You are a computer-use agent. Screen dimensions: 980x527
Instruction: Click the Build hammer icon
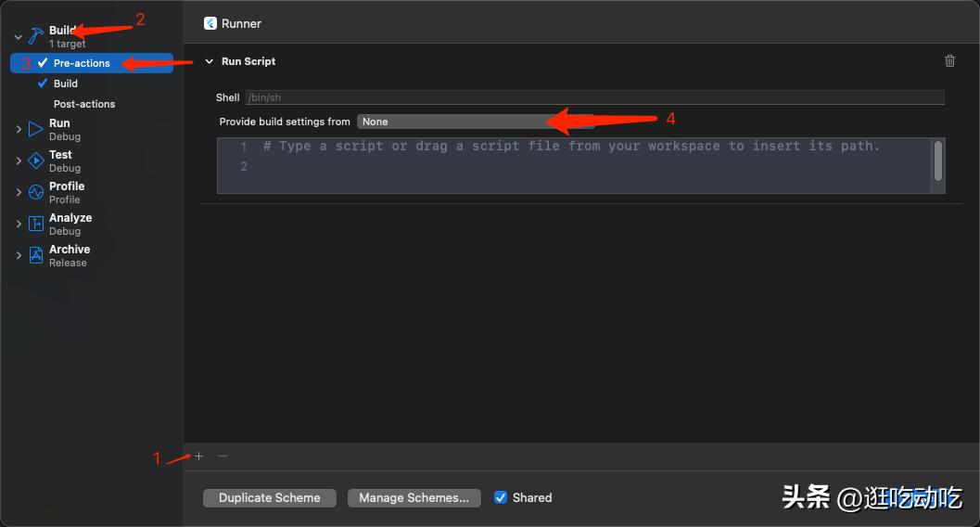coord(36,36)
